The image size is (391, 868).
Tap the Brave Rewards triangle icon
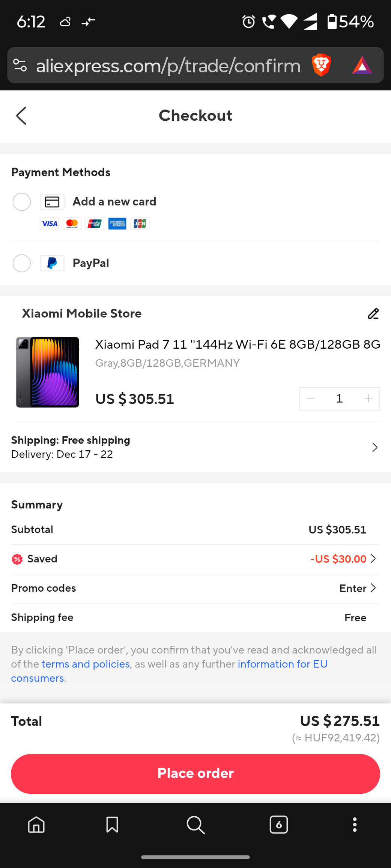pos(362,65)
